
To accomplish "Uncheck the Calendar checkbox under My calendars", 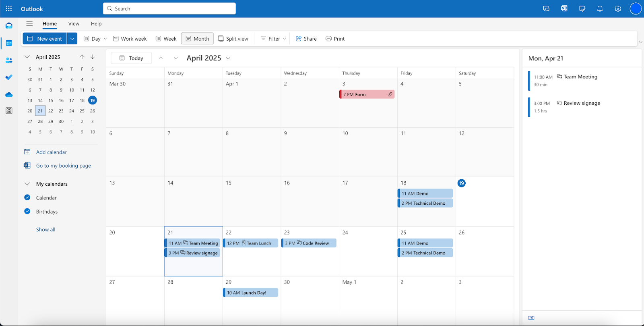I will point(27,197).
